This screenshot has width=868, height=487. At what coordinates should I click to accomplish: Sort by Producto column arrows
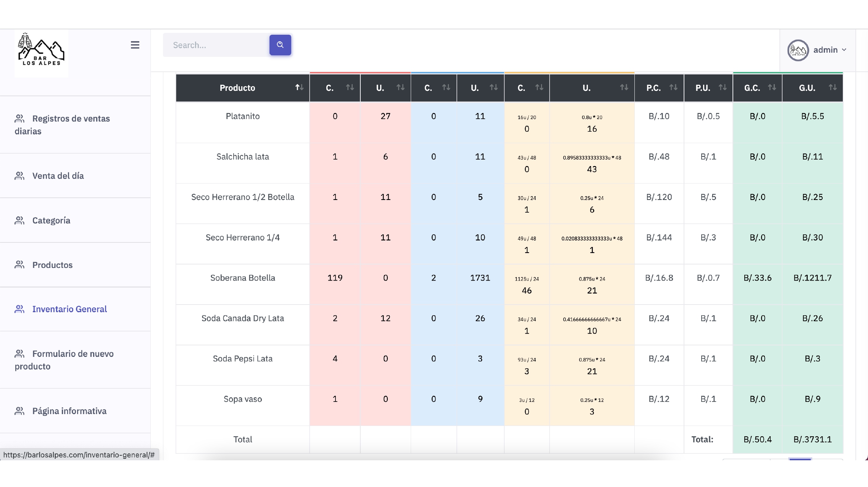coord(299,88)
